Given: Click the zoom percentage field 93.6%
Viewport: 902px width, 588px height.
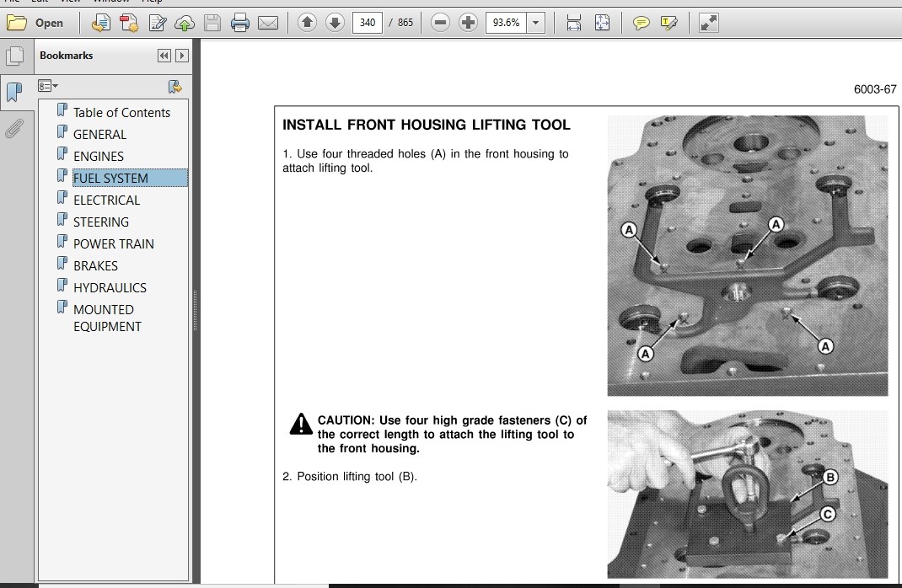Looking at the screenshot, I should tap(507, 23).
